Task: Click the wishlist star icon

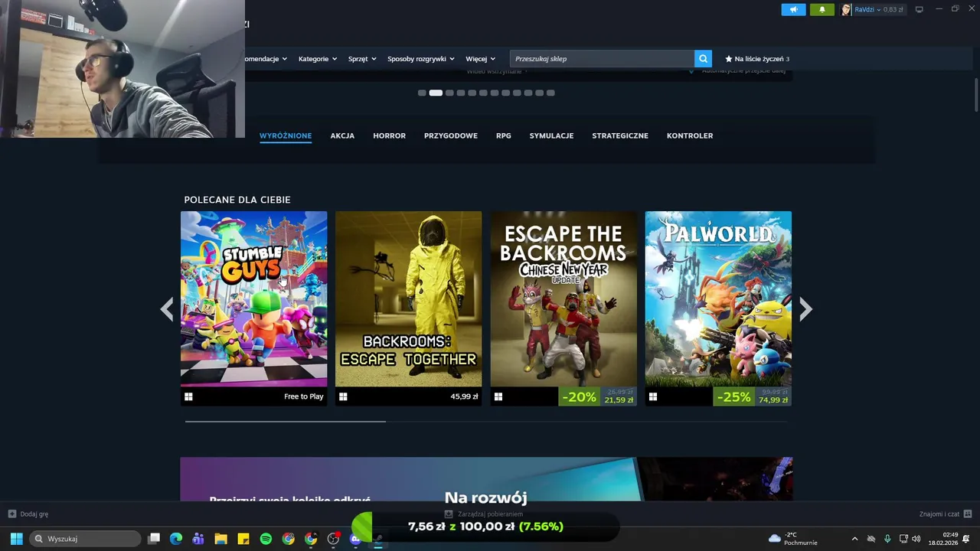Action: (x=729, y=59)
